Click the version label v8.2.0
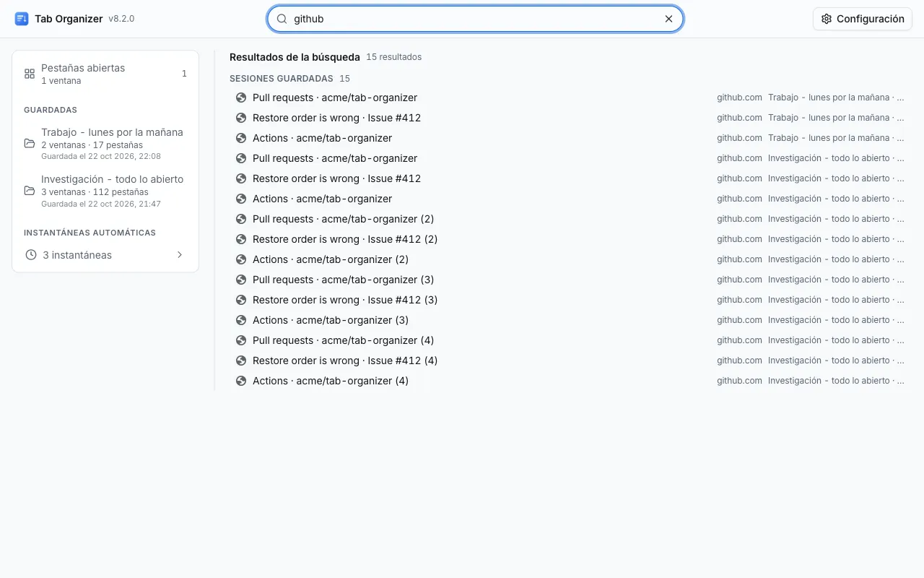The height and width of the screenshot is (578, 924). pos(121,19)
